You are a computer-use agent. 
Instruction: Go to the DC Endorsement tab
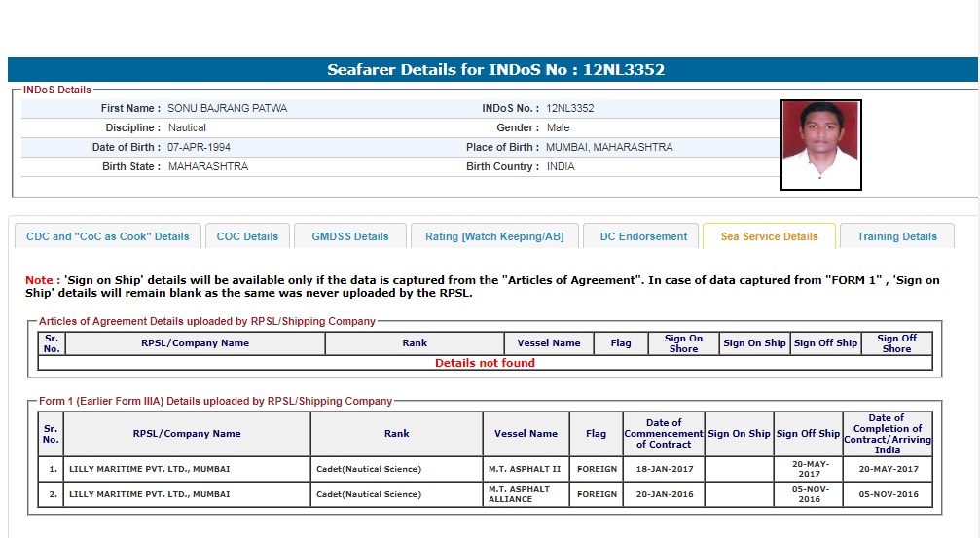pyautogui.click(x=642, y=236)
